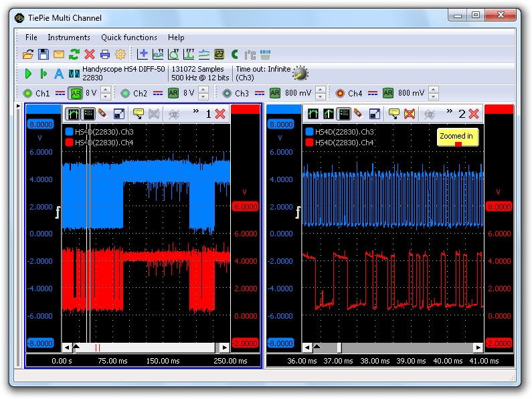Viewport: 532px width, 399px height.
Task: Click the green crescent icon in toolbar
Action: (x=235, y=54)
